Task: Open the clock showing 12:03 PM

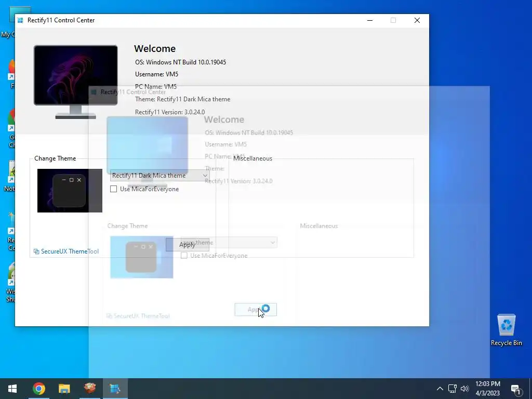Action: (x=487, y=389)
